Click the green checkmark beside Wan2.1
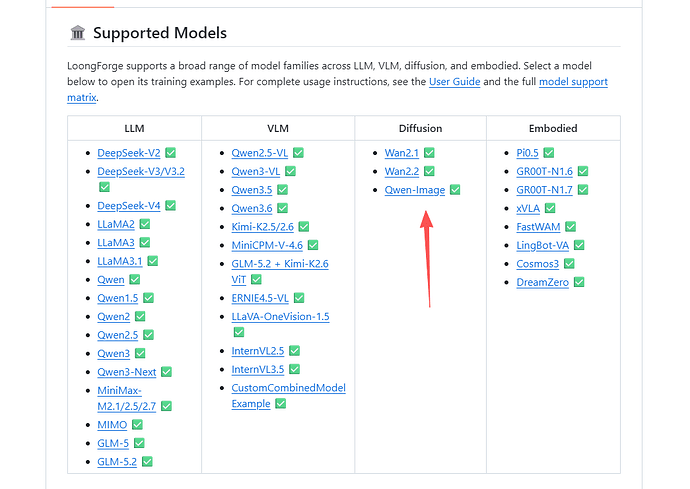The width and height of the screenshot is (690, 489). 429,153
